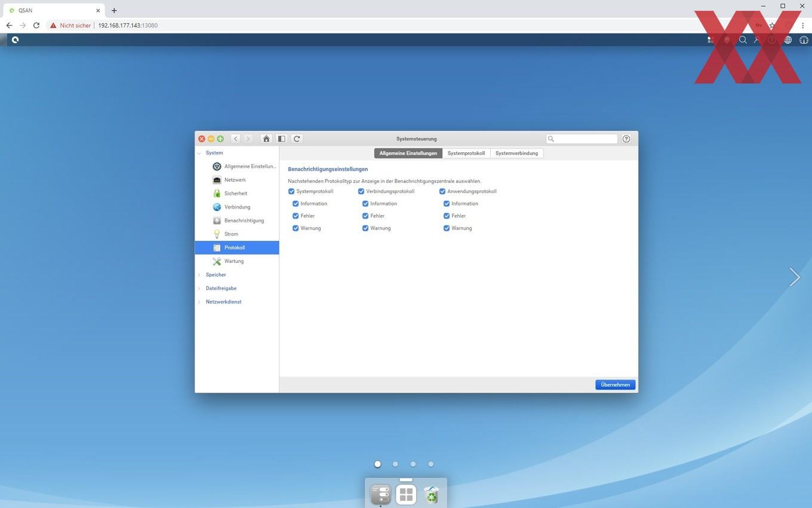The height and width of the screenshot is (508, 812).
Task: Open Verbindung settings in sidebar
Action: coord(237,207)
